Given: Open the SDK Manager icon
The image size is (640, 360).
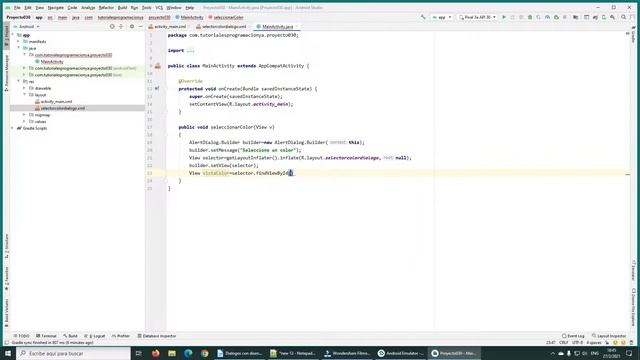Looking at the screenshot, I should [613, 17].
